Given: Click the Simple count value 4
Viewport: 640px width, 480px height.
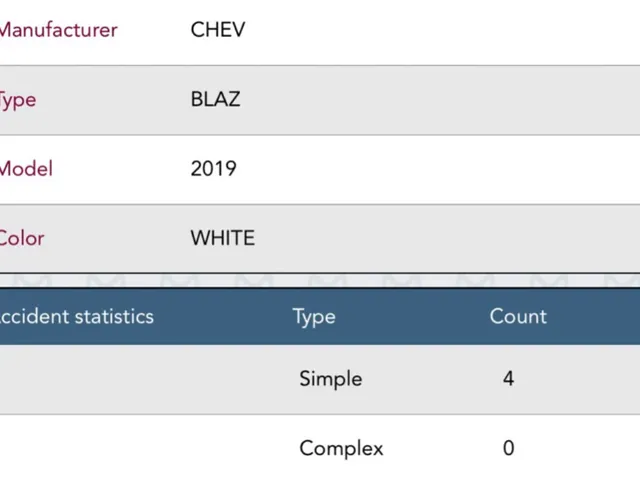Looking at the screenshot, I should 508,378.
